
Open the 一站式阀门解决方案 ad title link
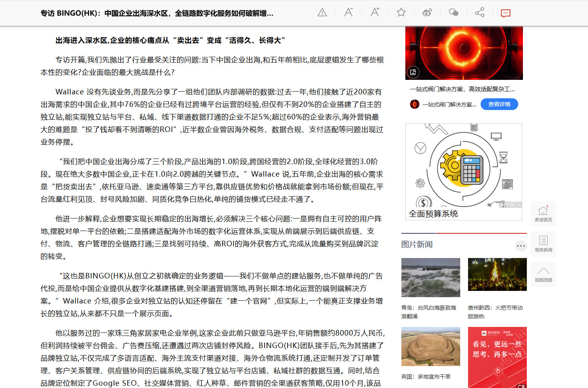coord(462,89)
